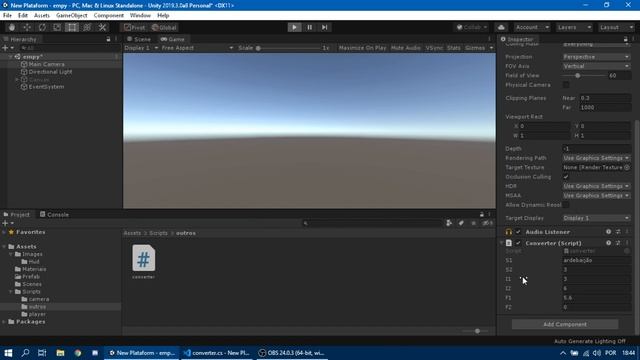Open the Layout dropdown
This screenshot has height=360, width=640.
click(x=616, y=27)
